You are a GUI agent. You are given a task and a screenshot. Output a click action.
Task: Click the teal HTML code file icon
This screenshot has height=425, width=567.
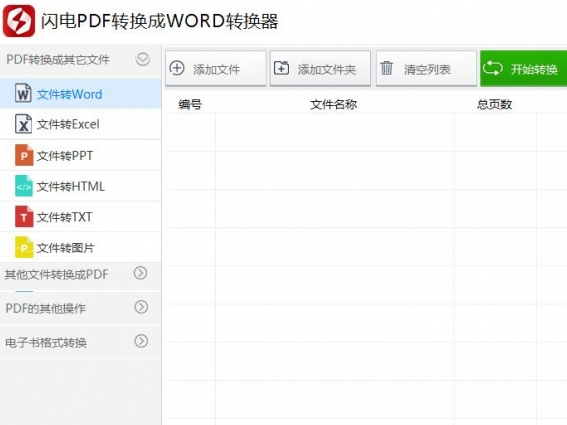(24, 186)
